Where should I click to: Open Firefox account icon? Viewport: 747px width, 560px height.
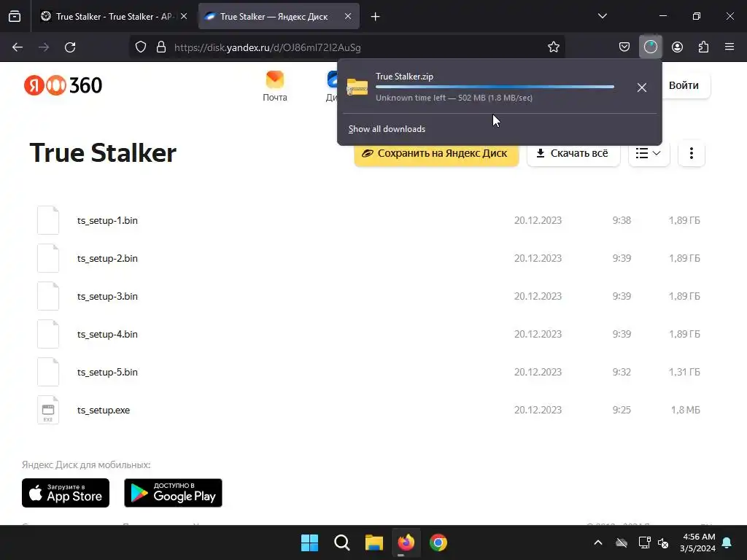pos(677,47)
